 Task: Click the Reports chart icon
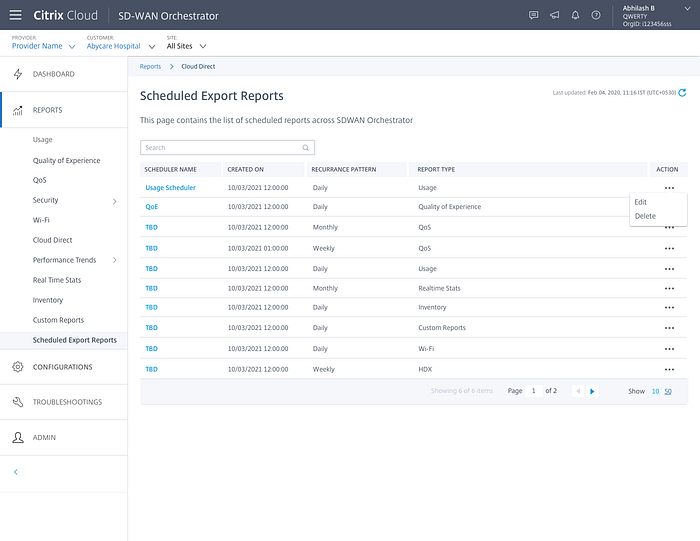[18, 110]
